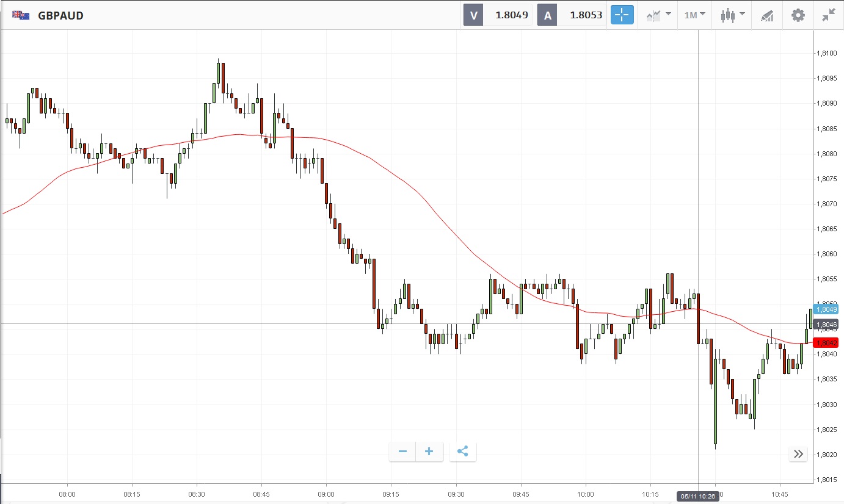This screenshot has width=844, height=504.
Task: Share the chart
Action: pyautogui.click(x=462, y=452)
